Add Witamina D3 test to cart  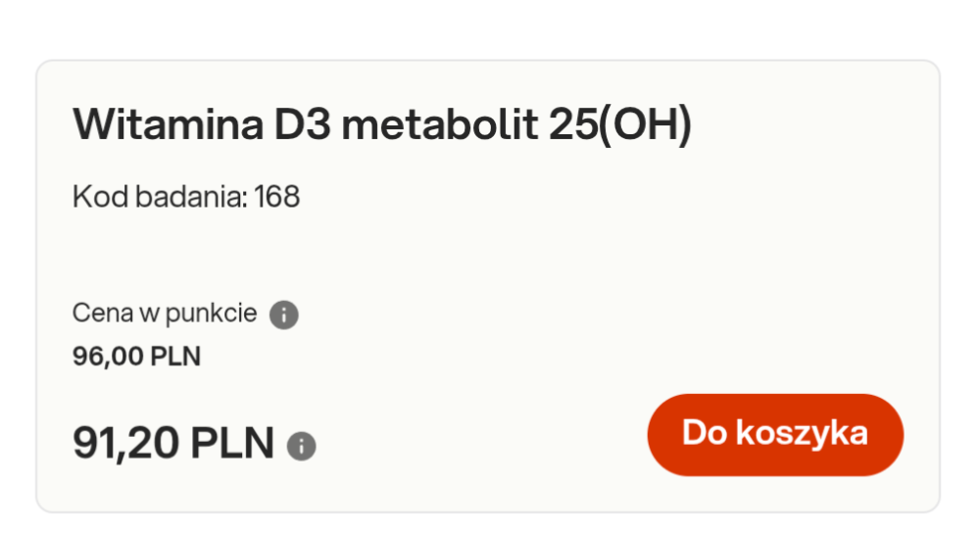click(x=774, y=434)
